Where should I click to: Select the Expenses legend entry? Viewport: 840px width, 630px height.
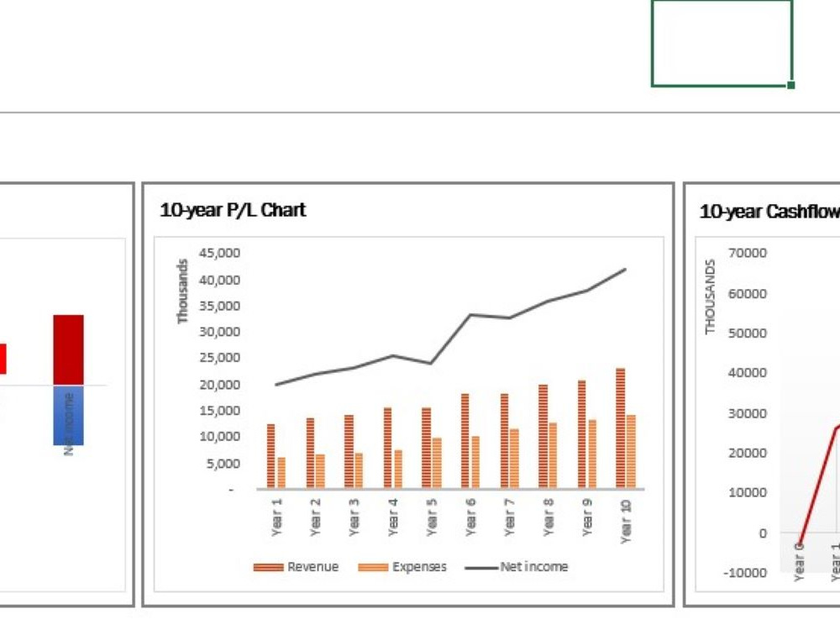402,567
